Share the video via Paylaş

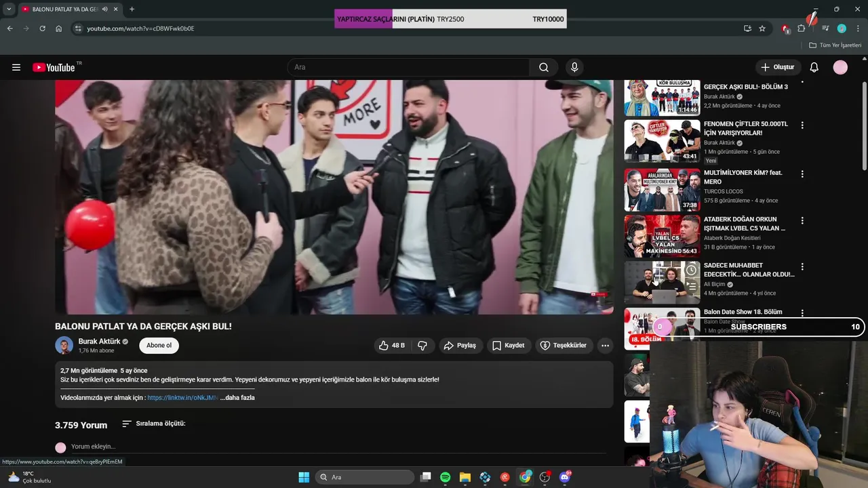point(460,345)
